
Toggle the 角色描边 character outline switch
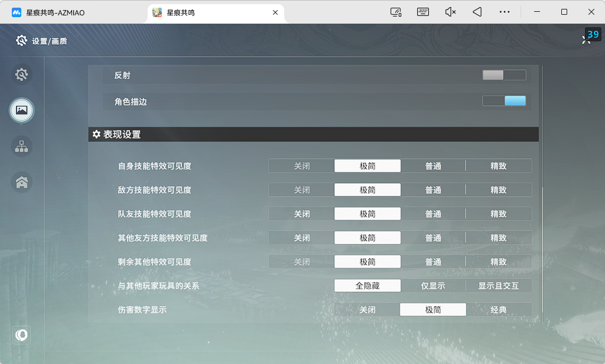505,101
